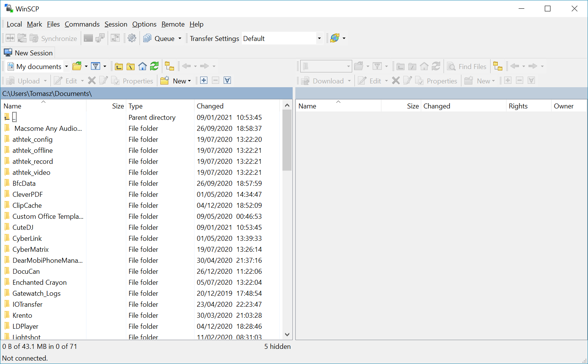The width and height of the screenshot is (588, 364).
Task: Click the local select files plus icon
Action: [204, 80]
